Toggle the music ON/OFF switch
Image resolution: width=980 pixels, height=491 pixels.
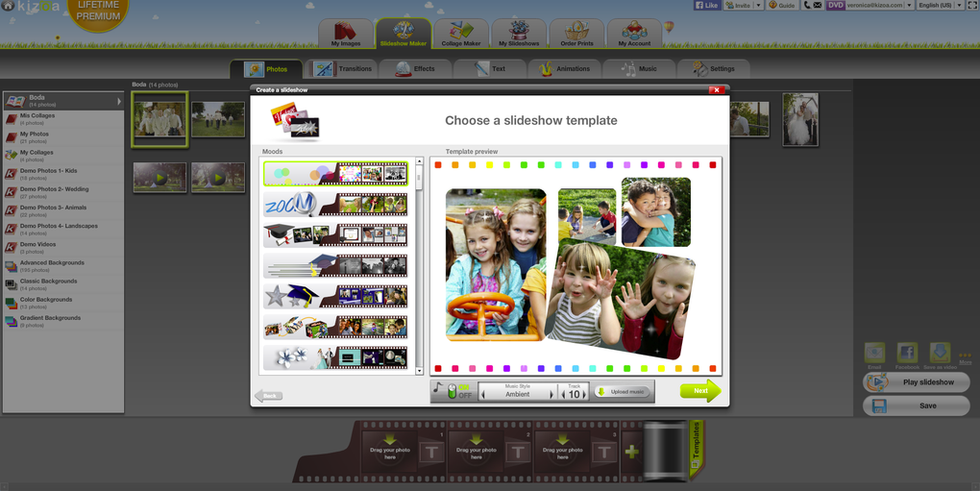[x=453, y=391]
